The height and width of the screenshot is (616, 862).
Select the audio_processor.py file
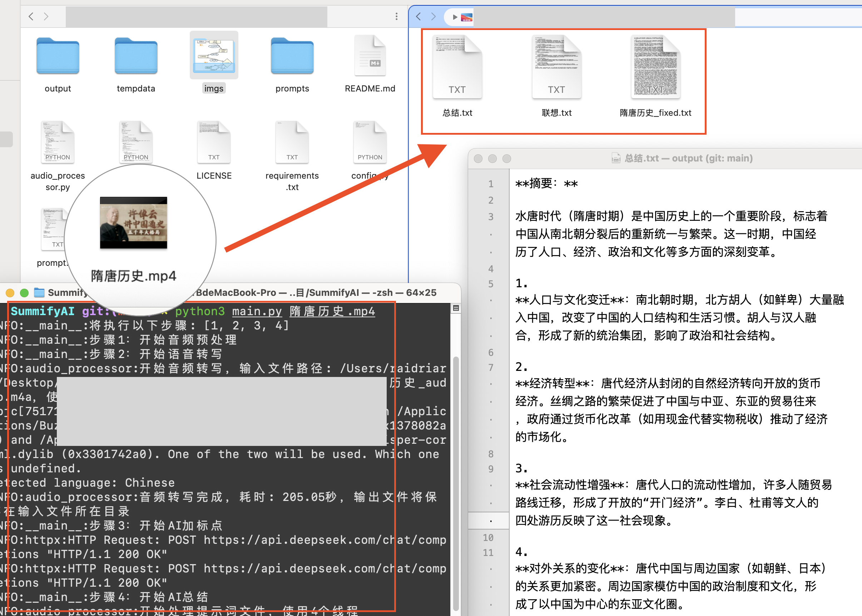coord(58,142)
